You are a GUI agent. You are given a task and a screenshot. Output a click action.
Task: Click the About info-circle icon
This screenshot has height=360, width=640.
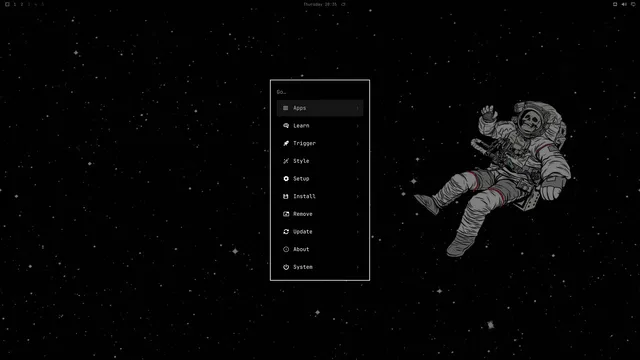[x=286, y=249]
